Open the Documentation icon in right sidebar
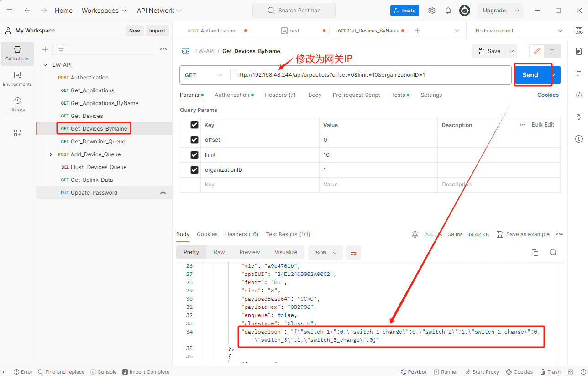Screen dimensions: 588x376 click(x=579, y=51)
